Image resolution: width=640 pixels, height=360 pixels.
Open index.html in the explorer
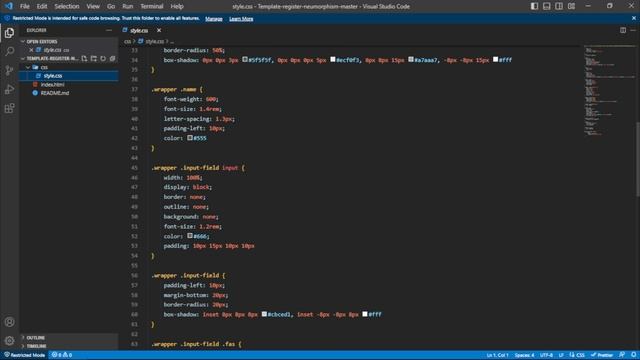click(69, 84)
